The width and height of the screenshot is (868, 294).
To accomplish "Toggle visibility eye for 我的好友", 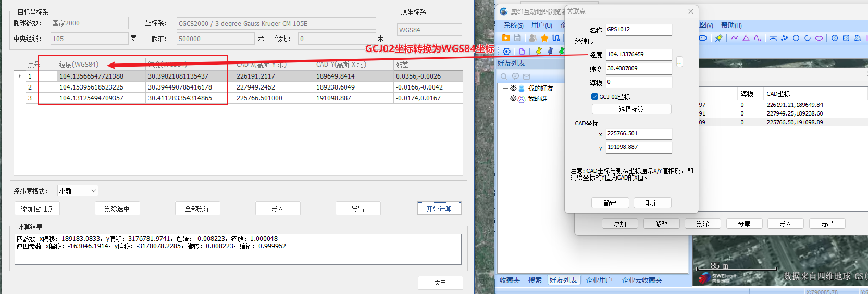I will pos(513,88).
